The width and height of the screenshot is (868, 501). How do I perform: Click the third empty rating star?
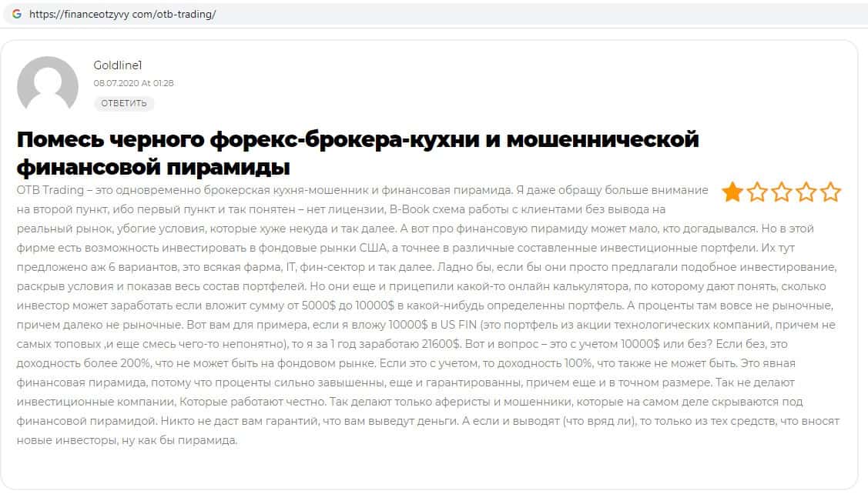click(x=781, y=192)
